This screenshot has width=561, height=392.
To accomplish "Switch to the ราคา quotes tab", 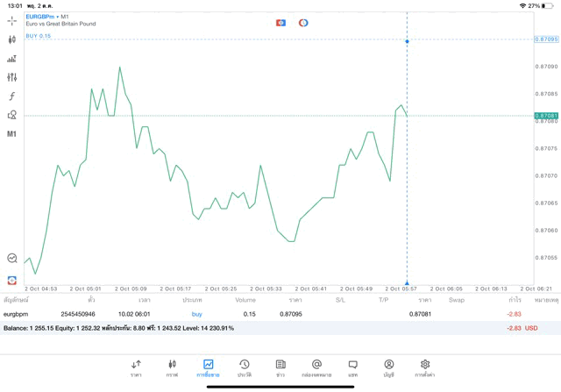I will [136, 368].
